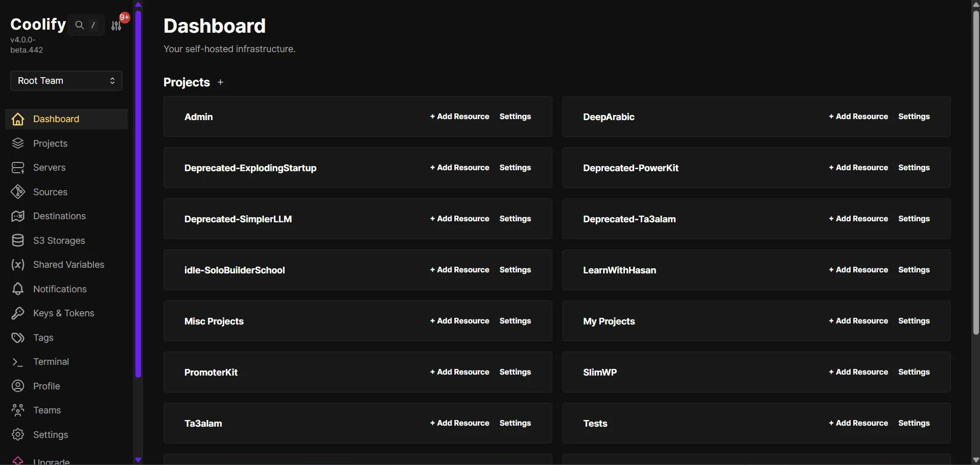Open Settings for Deprecated-PowerKit

pos(915,168)
